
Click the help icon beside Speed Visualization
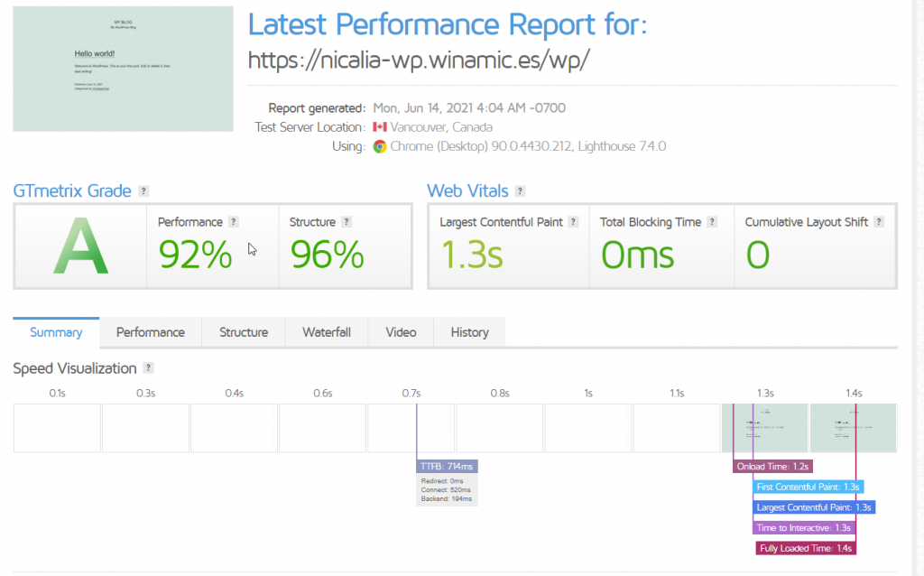(148, 368)
